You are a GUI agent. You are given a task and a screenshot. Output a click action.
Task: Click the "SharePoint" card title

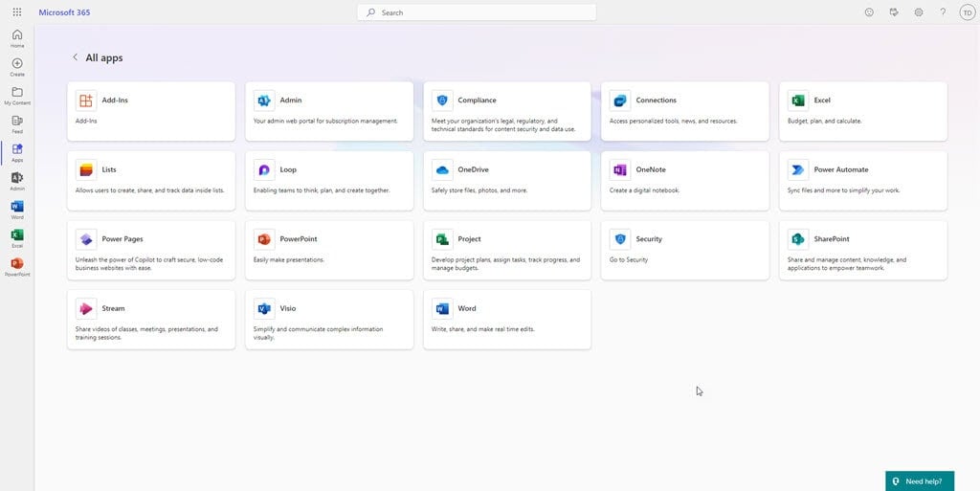832,239
